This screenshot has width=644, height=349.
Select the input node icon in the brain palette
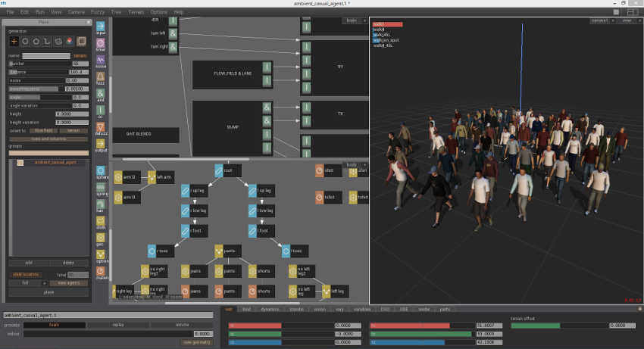(x=101, y=28)
